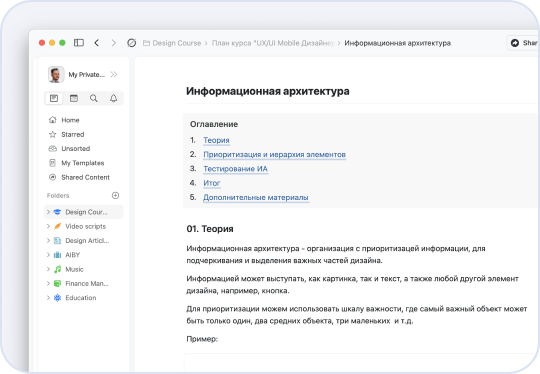Screen dimensions: 540x374
Task: Select the Music folder
Action: [x=74, y=269]
